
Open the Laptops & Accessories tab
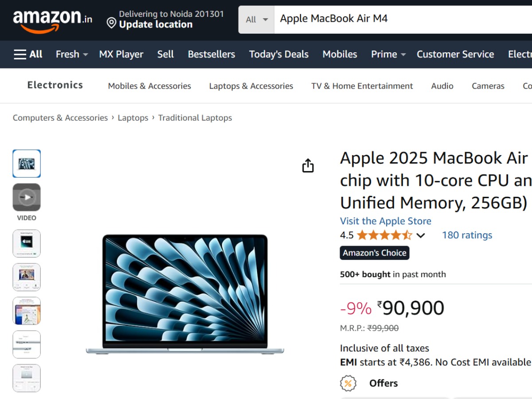click(251, 86)
